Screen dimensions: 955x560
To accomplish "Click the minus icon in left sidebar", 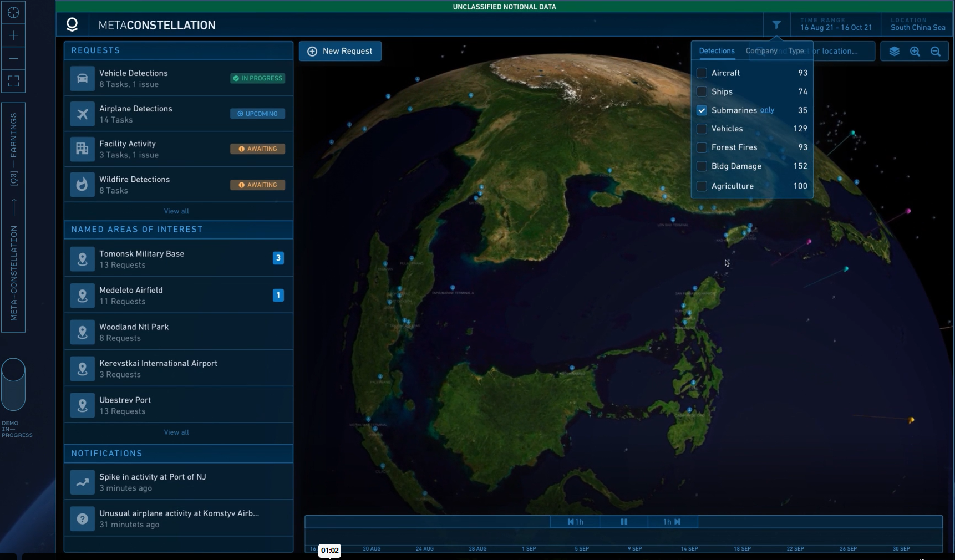I will pyautogui.click(x=13, y=58).
